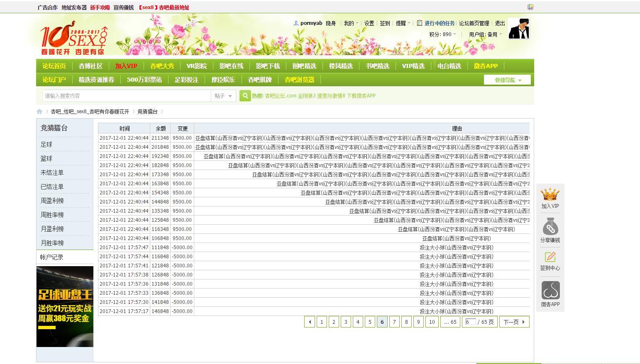The height and width of the screenshot is (364, 640).
Task: Open 影吧下载 in the navigation bar
Action: [268, 66]
